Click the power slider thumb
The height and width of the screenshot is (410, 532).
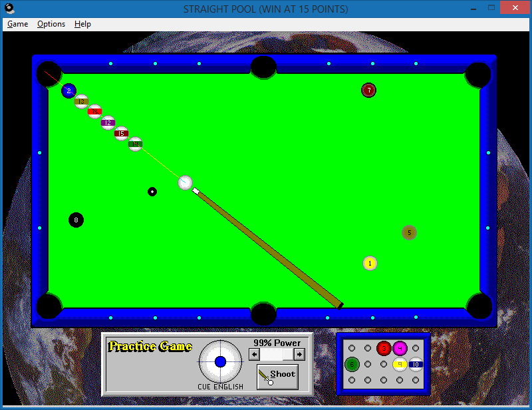click(288, 355)
